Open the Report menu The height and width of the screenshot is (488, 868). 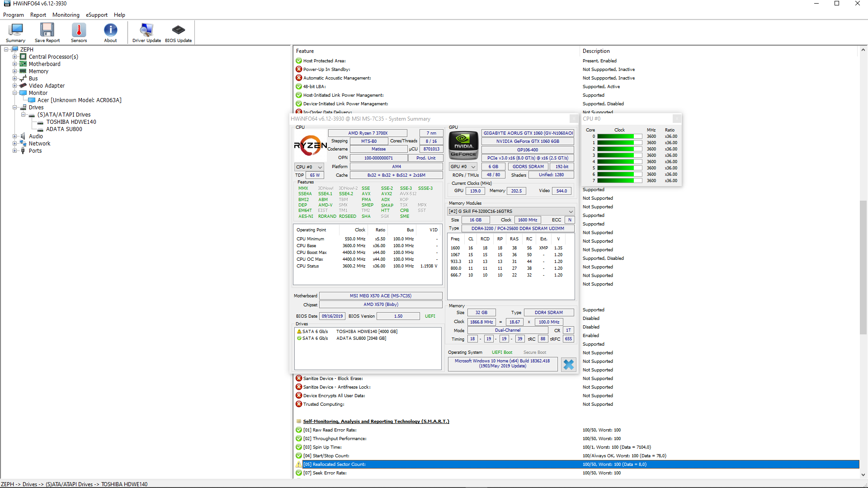[38, 15]
